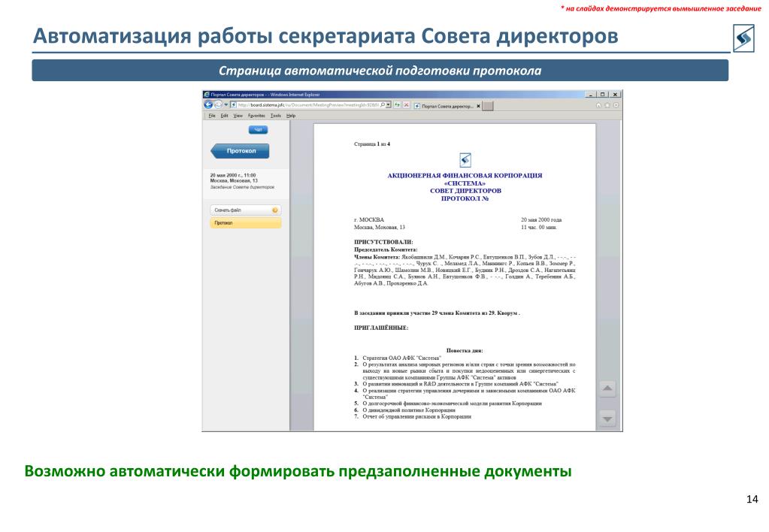Click the "Скачать файл" button

pos(246,210)
